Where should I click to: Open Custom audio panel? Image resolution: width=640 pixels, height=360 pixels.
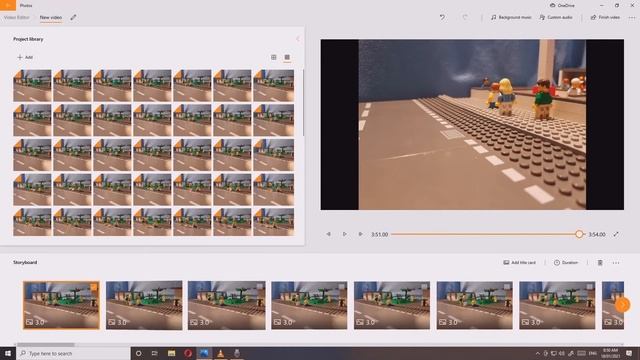coord(556,17)
